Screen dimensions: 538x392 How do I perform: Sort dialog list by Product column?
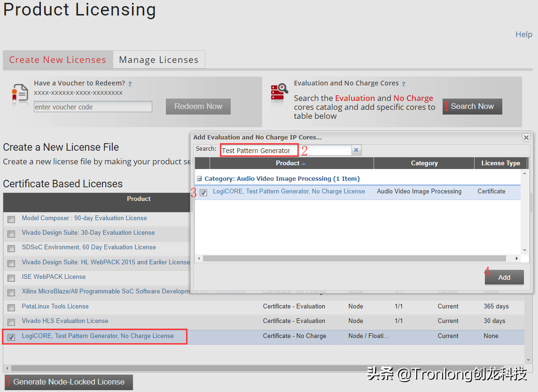291,163
